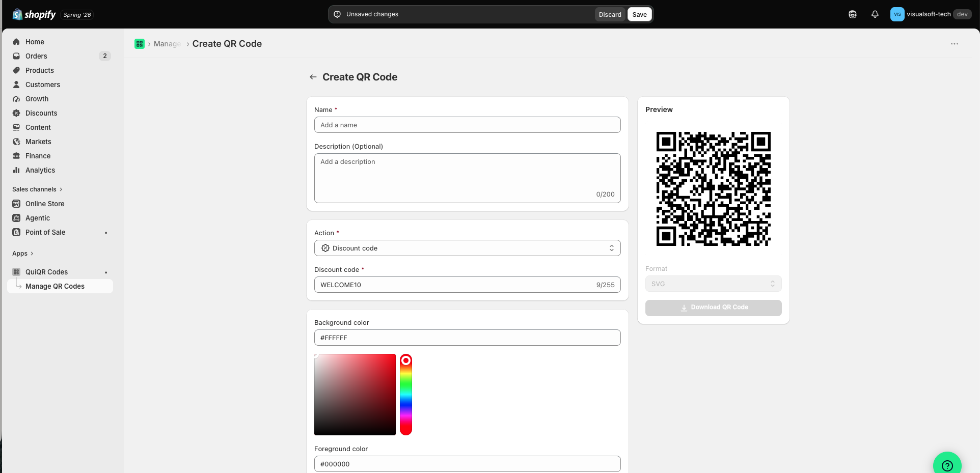Discard the unsaved changes
The width and height of the screenshot is (980, 473).
pos(610,14)
